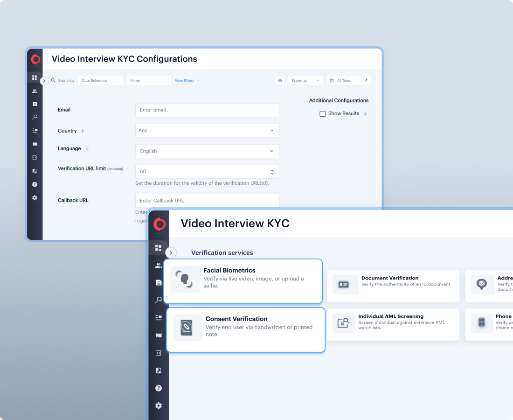Open the Export as dropdown
The image size is (513, 420).
point(305,81)
